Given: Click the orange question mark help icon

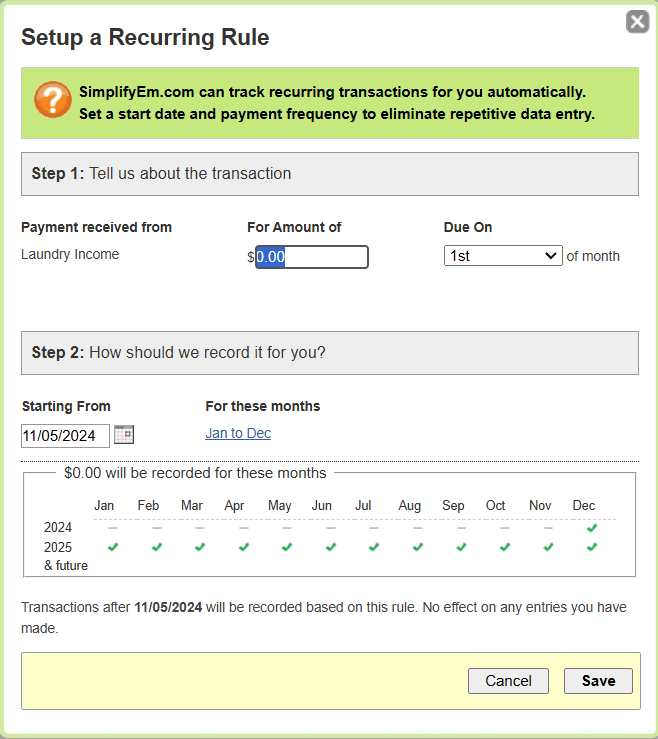Looking at the screenshot, I should (x=52, y=101).
